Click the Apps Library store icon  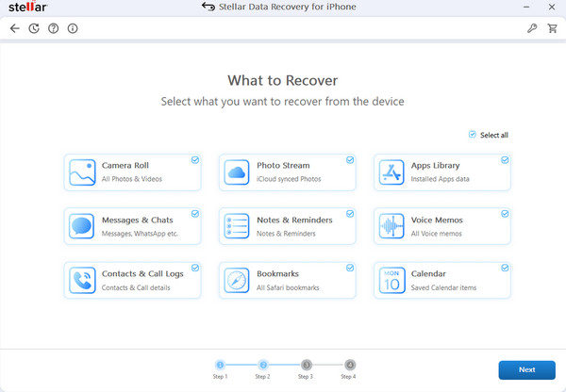(x=391, y=172)
